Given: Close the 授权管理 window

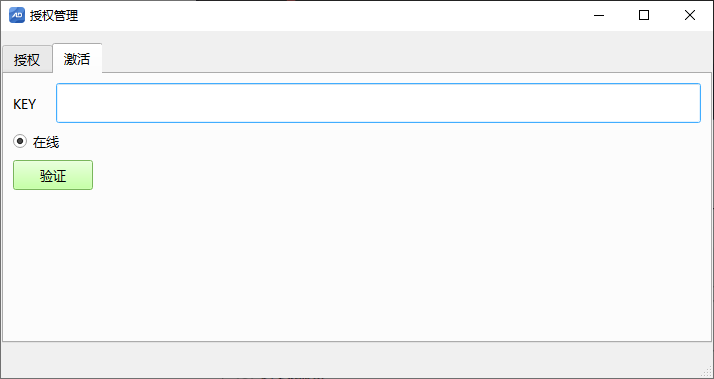Looking at the screenshot, I should tap(689, 15).
